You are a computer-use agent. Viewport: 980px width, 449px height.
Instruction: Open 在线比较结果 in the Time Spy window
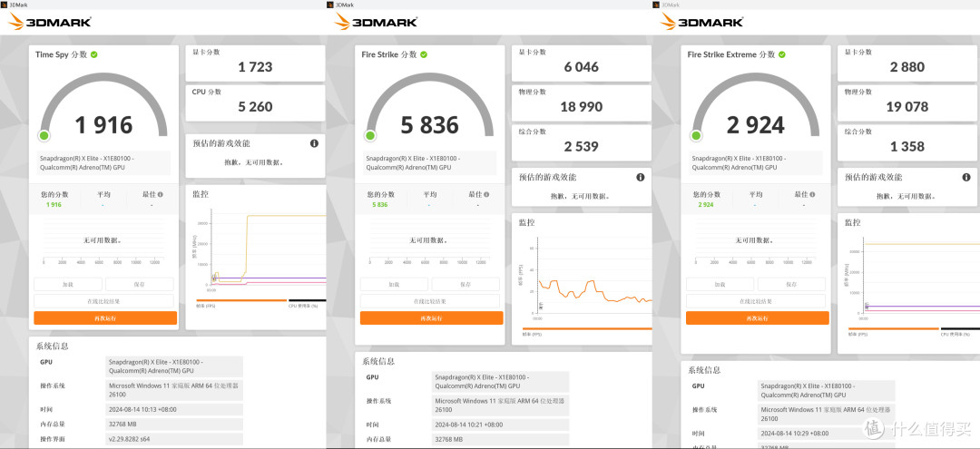pyautogui.click(x=103, y=301)
